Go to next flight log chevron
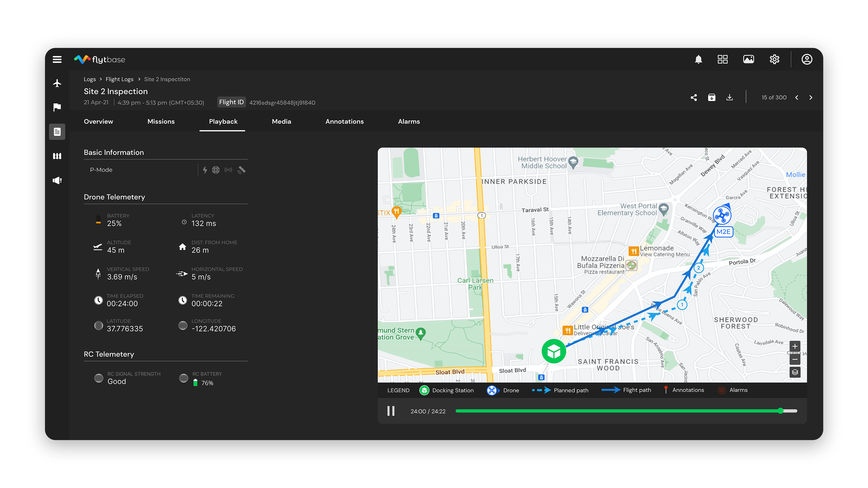Viewport: 868px width, 488px height. pyautogui.click(x=811, y=97)
